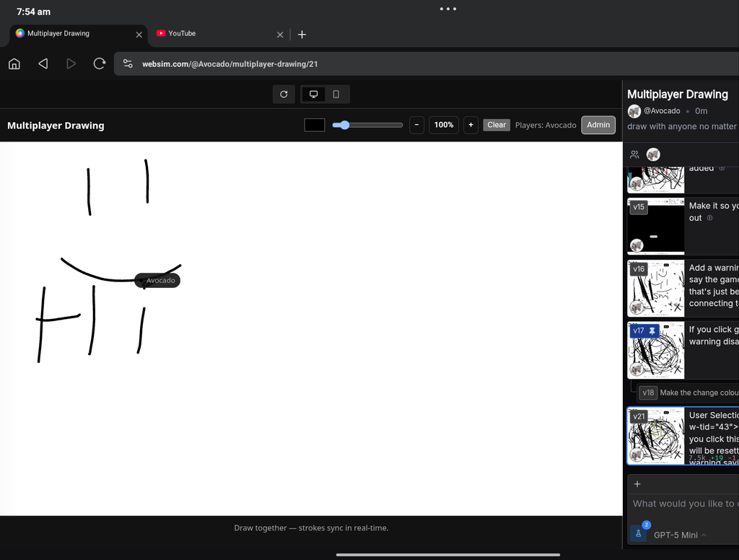
Task: Open the black brush color swatch
Action: pos(315,125)
